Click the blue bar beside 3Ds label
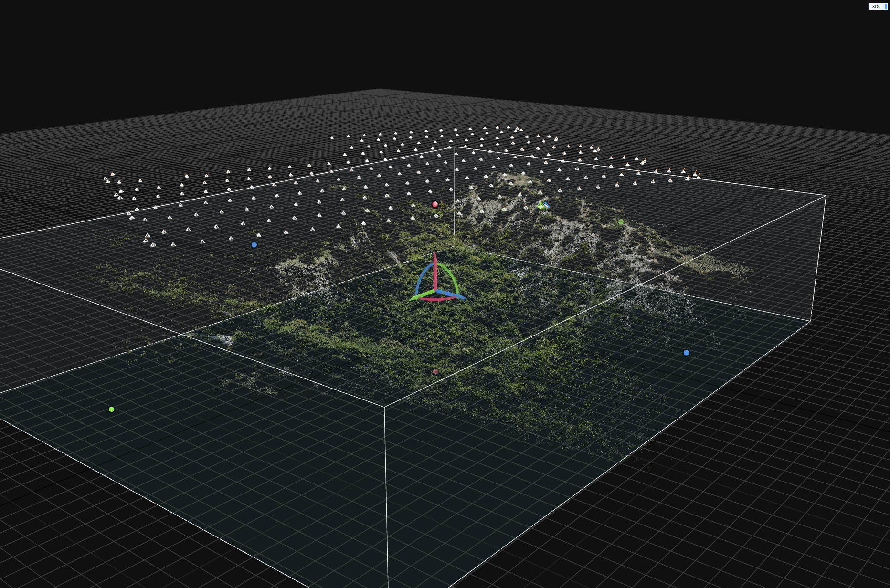The width and height of the screenshot is (890, 588). (x=886, y=6)
